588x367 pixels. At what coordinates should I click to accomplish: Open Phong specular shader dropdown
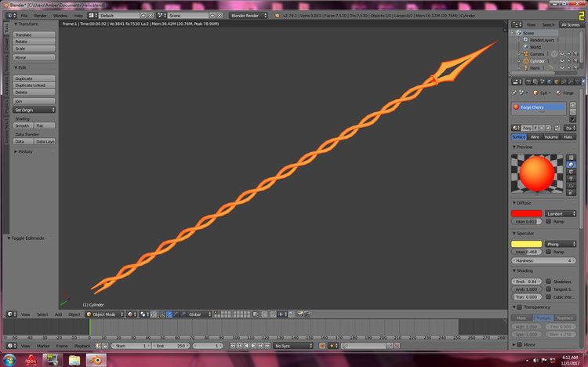[x=561, y=244]
